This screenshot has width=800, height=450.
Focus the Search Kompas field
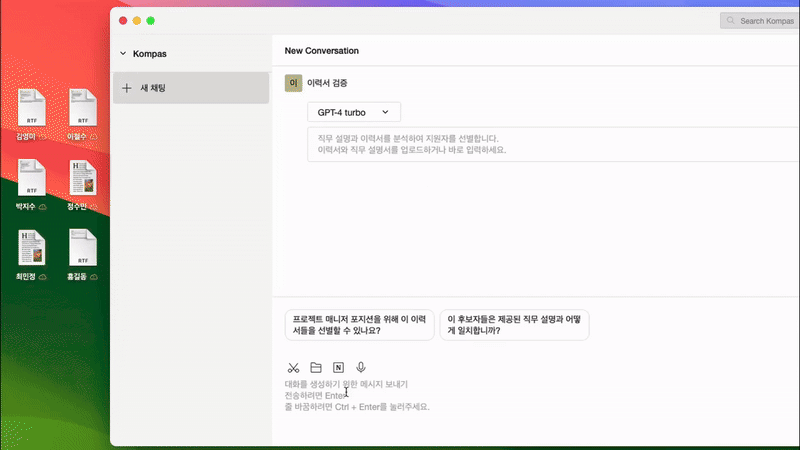click(760, 20)
